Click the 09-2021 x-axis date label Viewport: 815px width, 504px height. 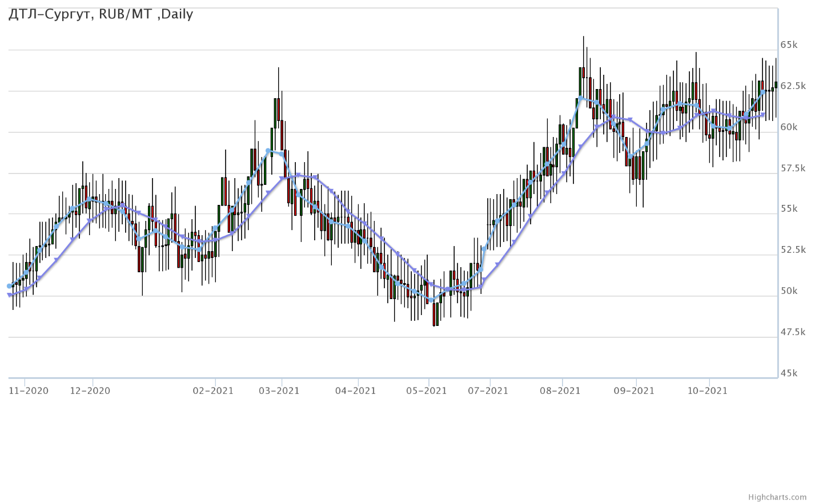(634, 391)
